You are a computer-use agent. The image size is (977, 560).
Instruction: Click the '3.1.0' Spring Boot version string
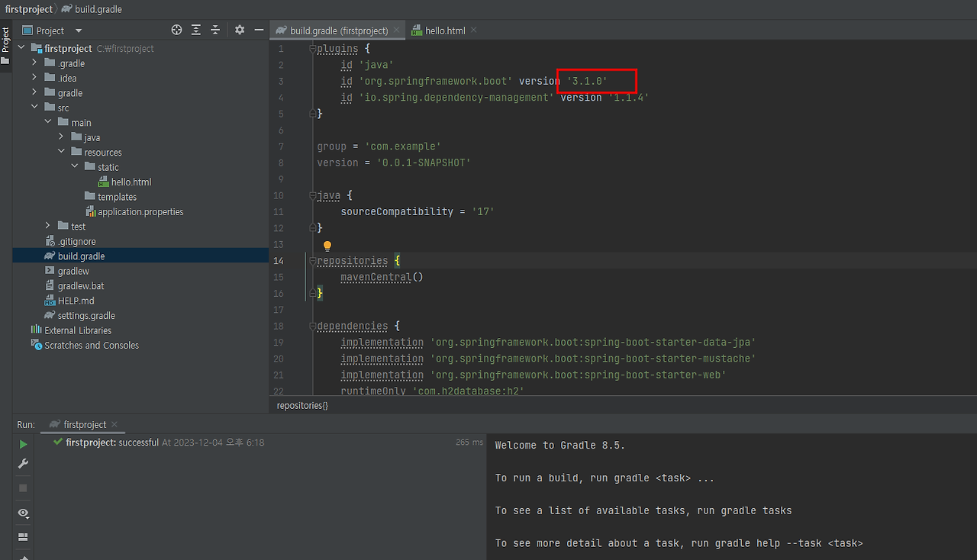click(x=587, y=82)
